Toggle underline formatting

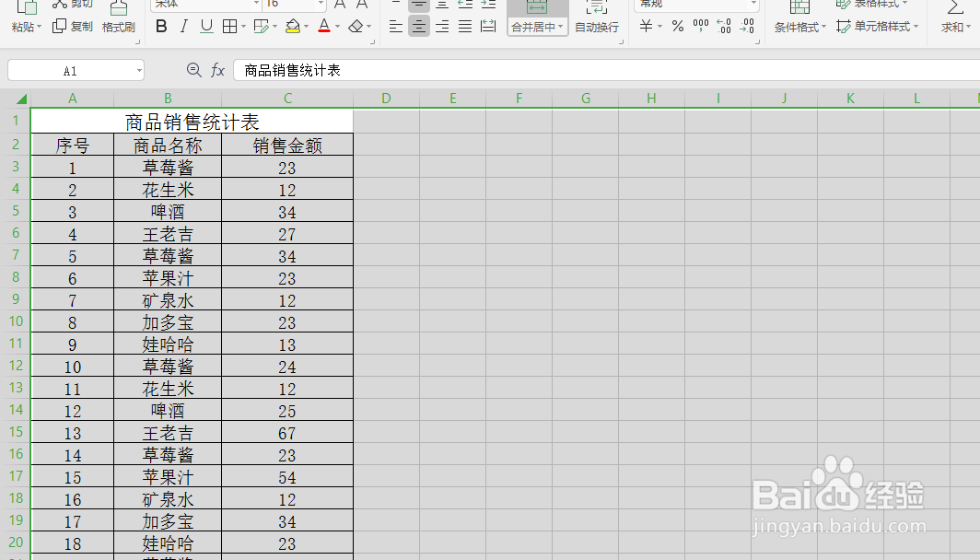pyautogui.click(x=206, y=26)
